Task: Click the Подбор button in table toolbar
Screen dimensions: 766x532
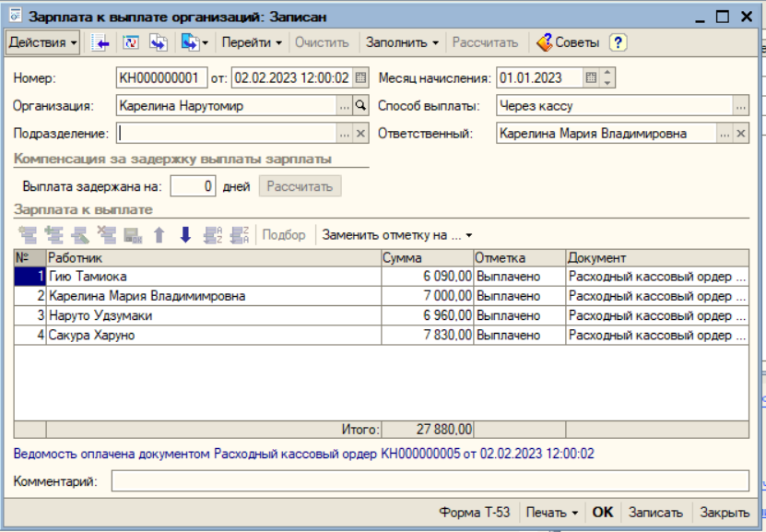Action: (x=284, y=235)
